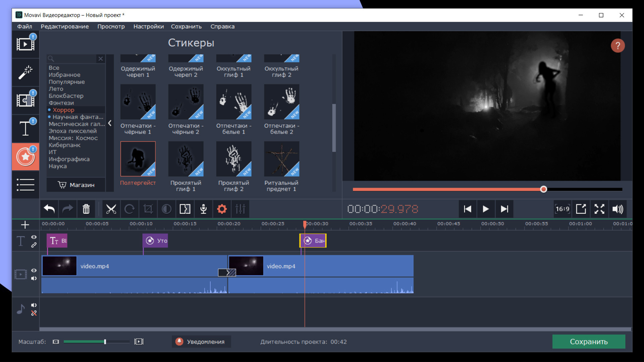Click the Масштаб zoom slider handle
The image size is (644, 362).
tap(105, 342)
